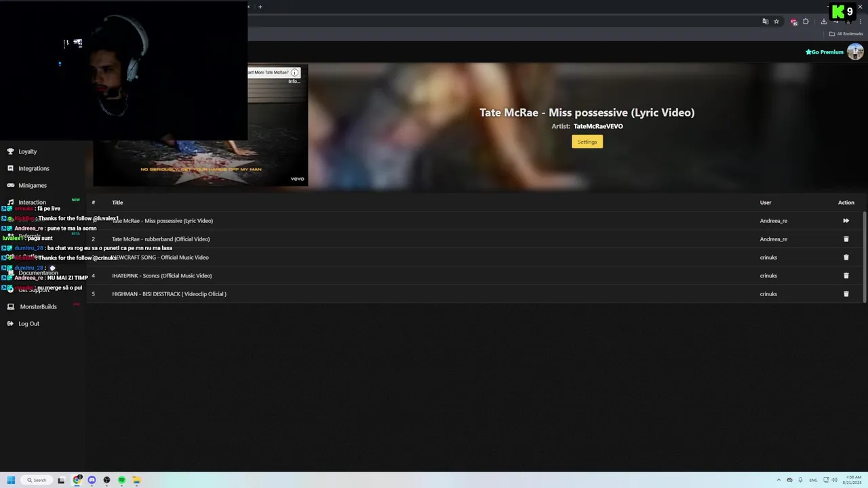
Task: Open Integrations in the sidebar
Action: click(34, 168)
